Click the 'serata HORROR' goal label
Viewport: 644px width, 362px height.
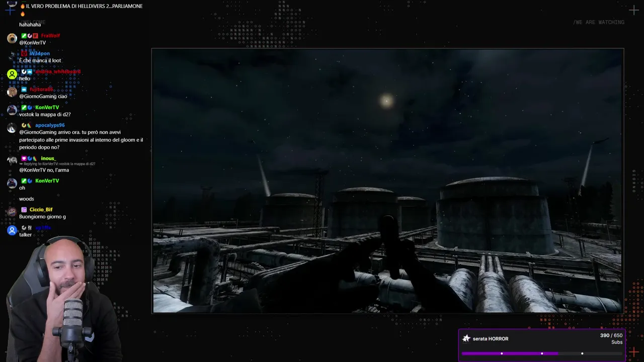(x=491, y=339)
